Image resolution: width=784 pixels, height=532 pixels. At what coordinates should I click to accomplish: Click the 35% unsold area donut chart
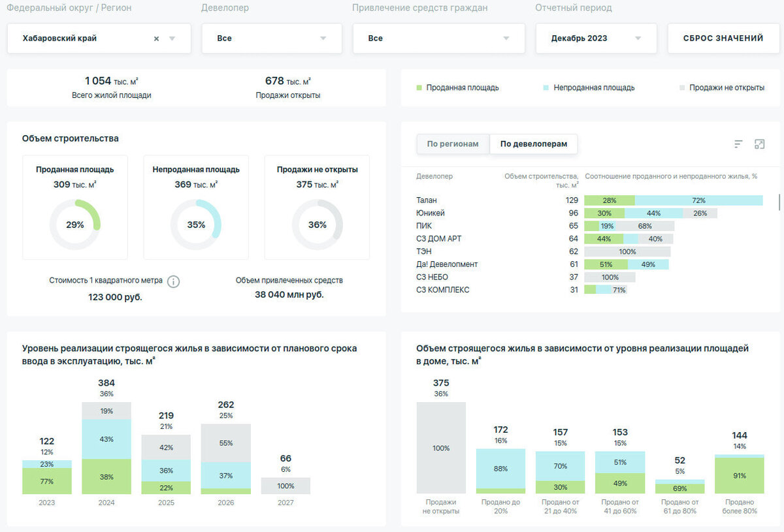click(196, 225)
